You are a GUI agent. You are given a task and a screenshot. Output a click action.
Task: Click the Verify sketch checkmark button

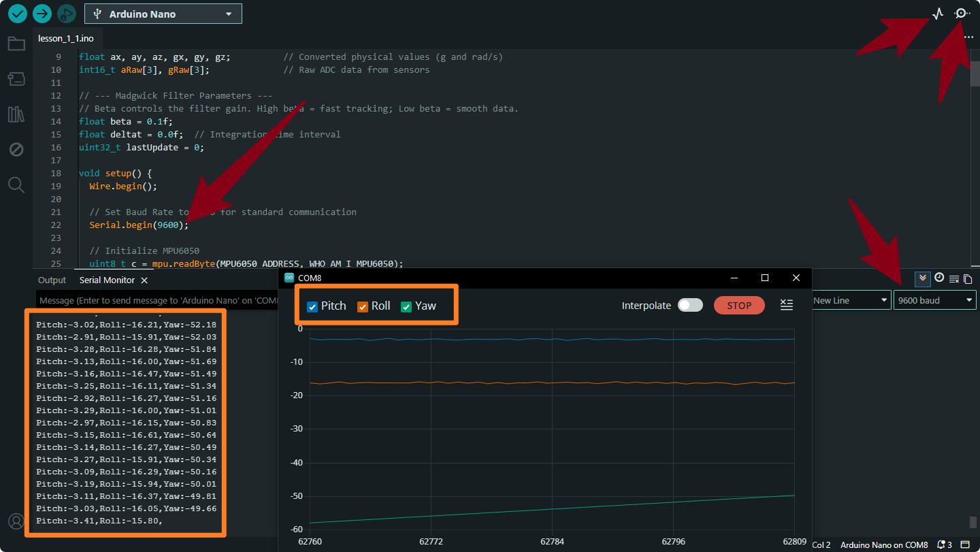(18, 14)
